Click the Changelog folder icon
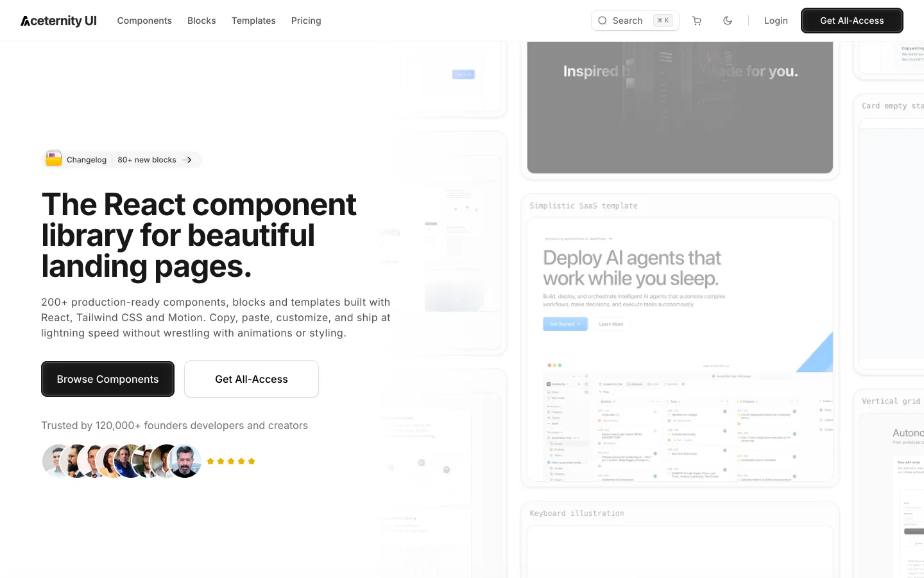924x578 pixels. coord(54,159)
